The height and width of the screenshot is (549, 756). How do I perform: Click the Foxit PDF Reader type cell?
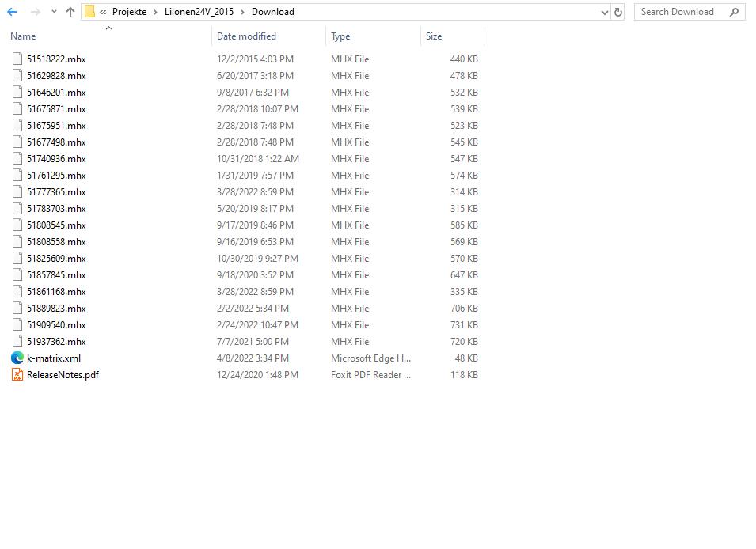(370, 374)
